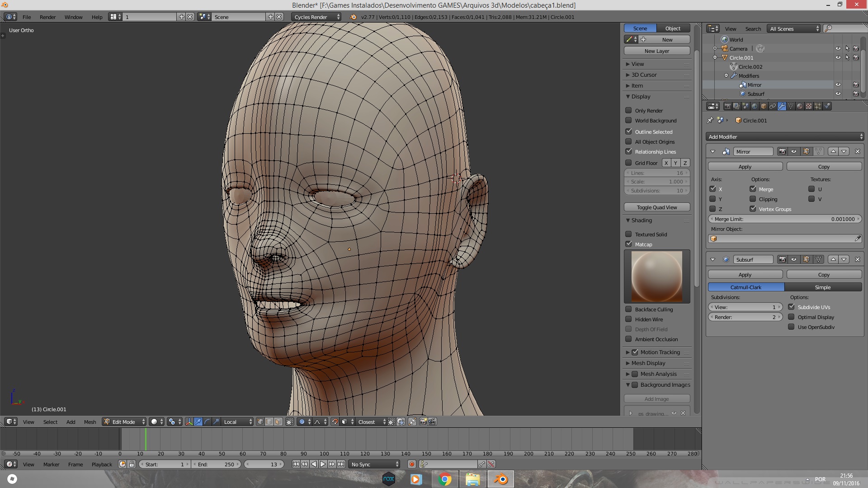Switch to vertex select mode
The image size is (868, 488).
click(260, 422)
